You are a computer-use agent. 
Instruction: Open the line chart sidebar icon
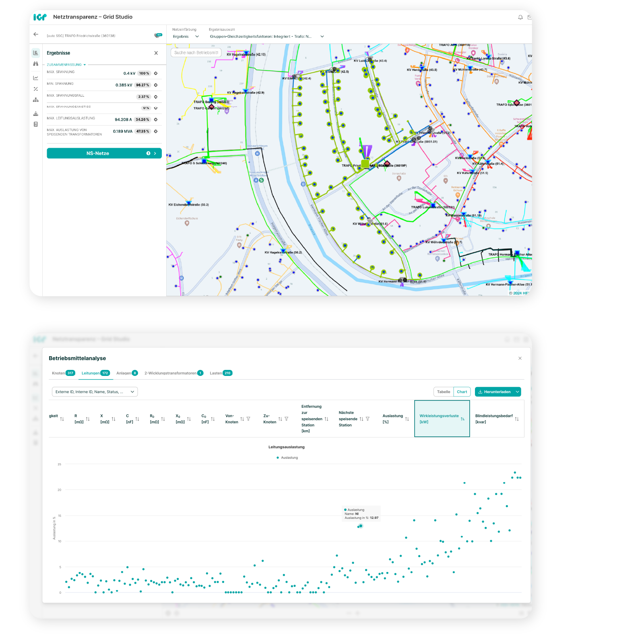click(x=36, y=78)
